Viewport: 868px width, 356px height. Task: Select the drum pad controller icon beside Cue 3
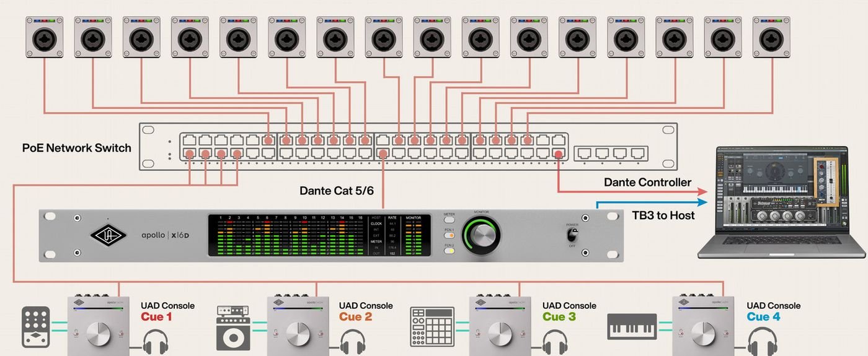432,327
